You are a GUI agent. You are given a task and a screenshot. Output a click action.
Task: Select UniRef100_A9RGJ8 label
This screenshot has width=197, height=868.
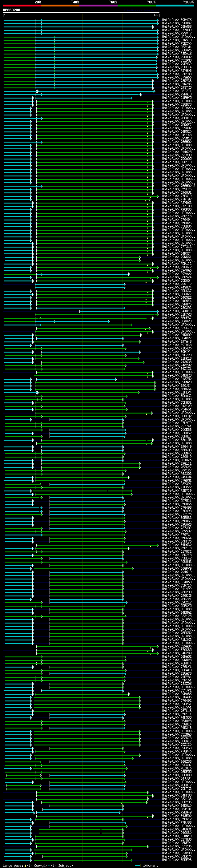176,94
